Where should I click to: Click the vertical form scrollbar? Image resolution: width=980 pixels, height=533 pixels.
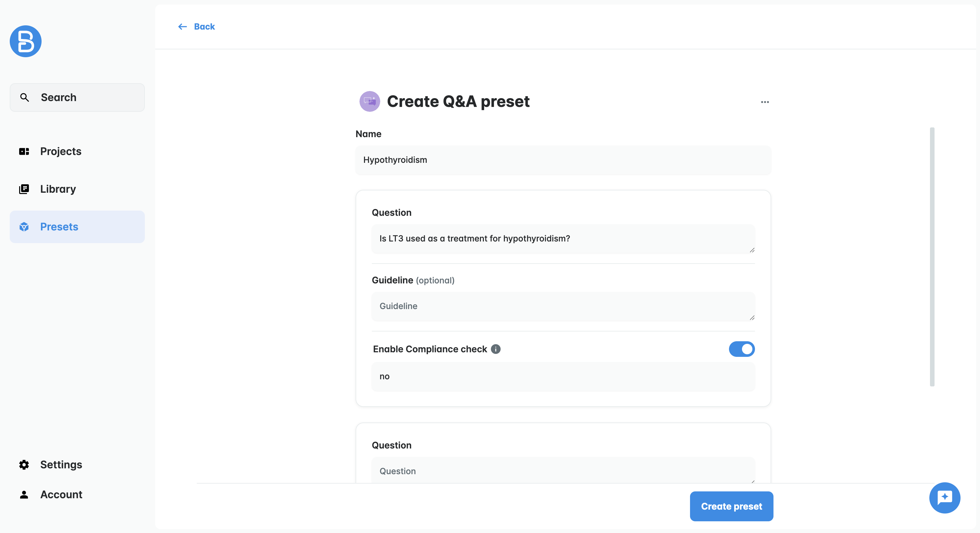click(x=932, y=257)
